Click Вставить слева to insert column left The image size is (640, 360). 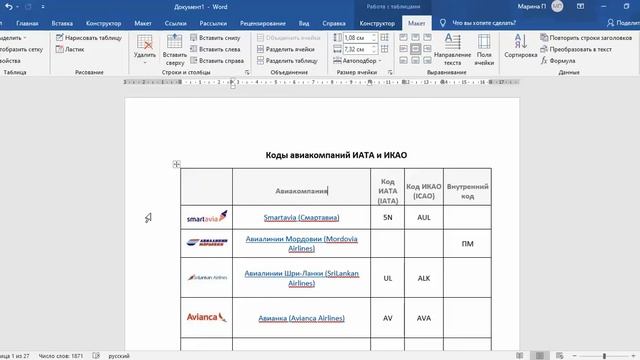click(x=215, y=49)
